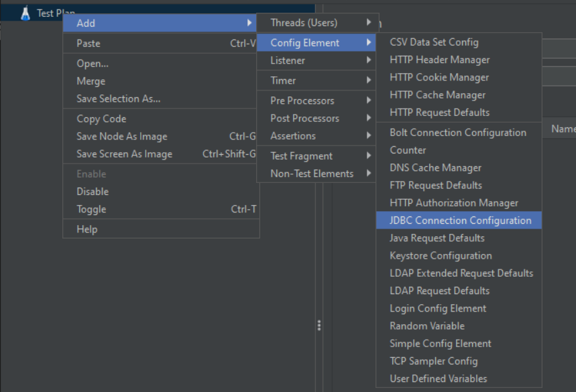Expand the Threads (Users) submenu

[318, 23]
